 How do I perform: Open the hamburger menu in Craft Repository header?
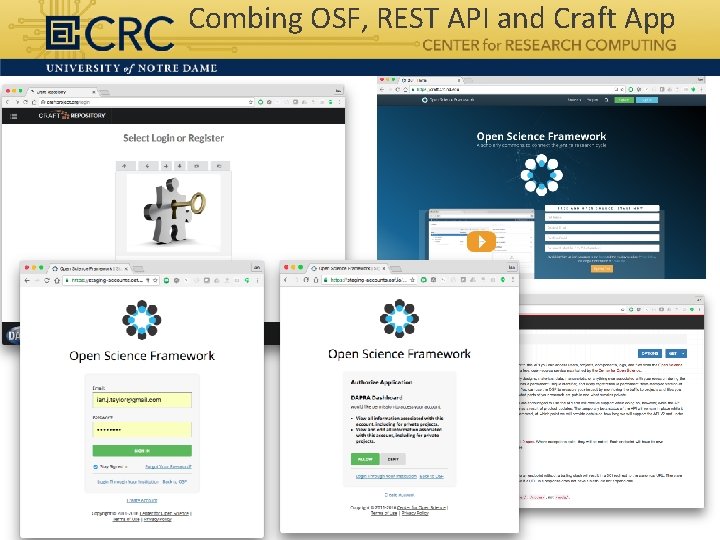(13, 116)
